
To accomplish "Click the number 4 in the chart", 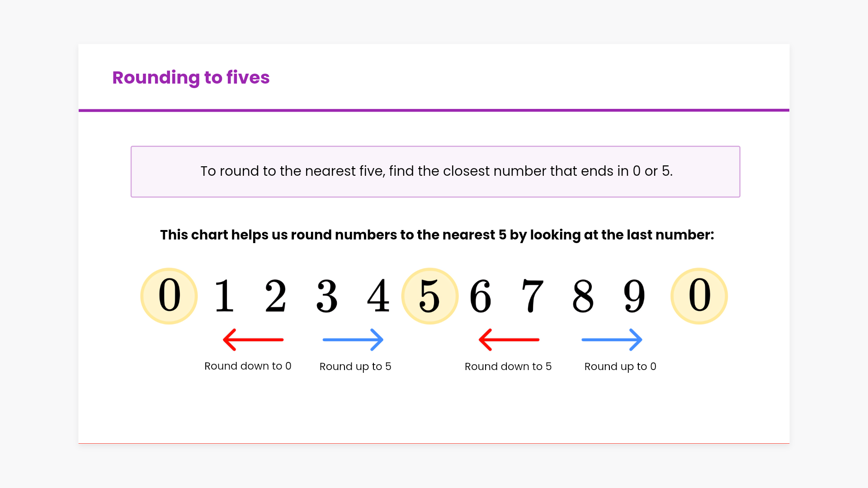I will [x=378, y=296].
